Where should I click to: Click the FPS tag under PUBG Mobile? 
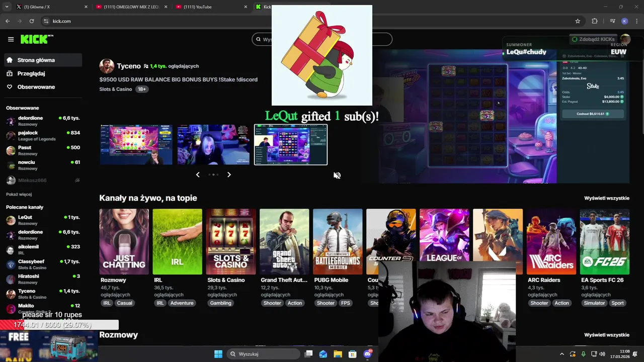pyautogui.click(x=346, y=303)
